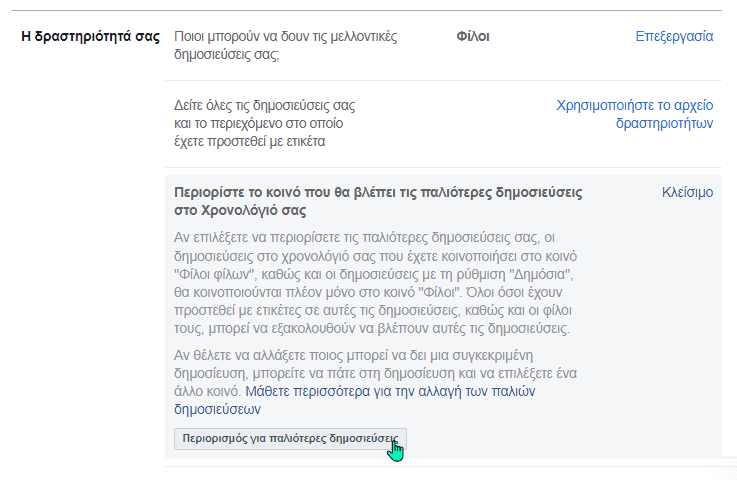This screenshot has height=480, width=737.
Task: Click the Δείτε όλες τις δημοσιεύσεις σας row
Action: click(443, 124)
